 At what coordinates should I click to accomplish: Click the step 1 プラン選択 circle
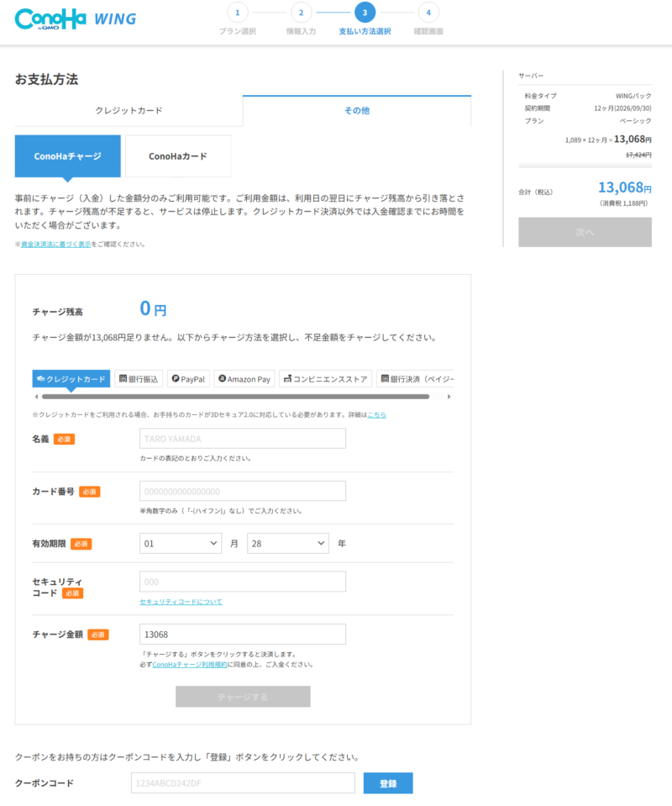[238, 13]
